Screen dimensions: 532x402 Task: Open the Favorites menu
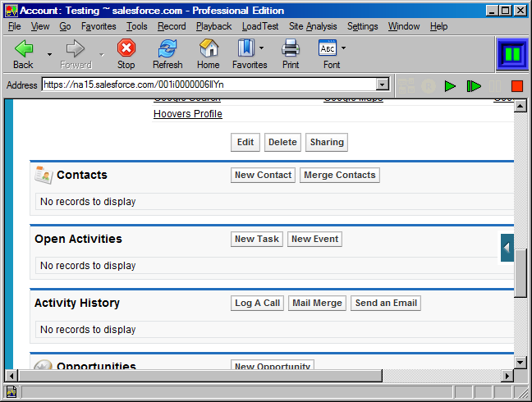point(99,26)
